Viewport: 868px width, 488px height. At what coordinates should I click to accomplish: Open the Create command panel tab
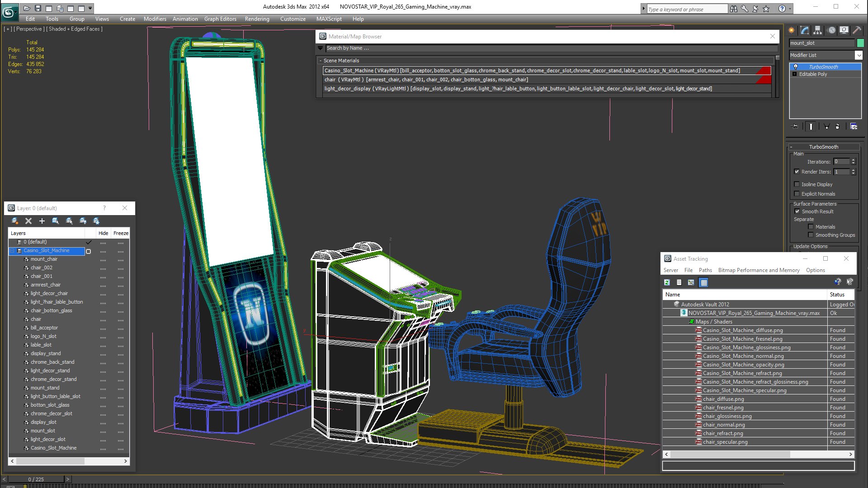click(x=792, y=30)
